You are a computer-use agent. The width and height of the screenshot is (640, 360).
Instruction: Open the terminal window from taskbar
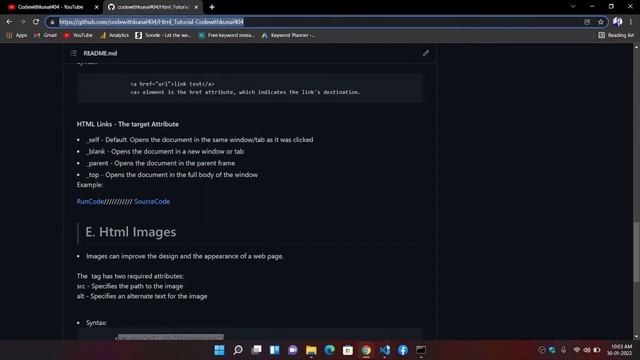[421, 350]
